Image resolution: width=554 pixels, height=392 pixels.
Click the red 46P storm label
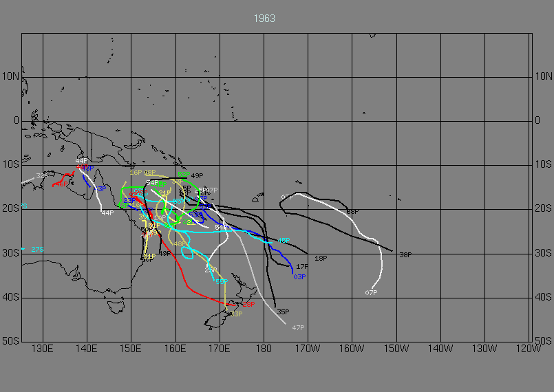(61, 184)
